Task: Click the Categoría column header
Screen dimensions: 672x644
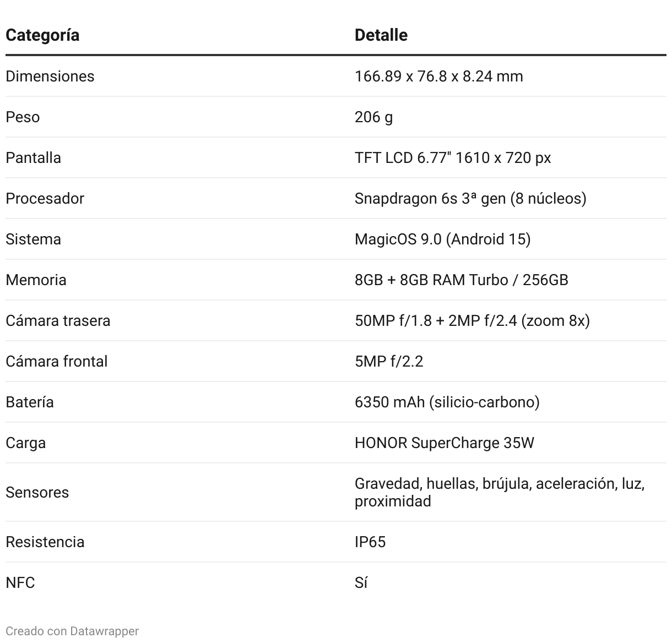Action: click(x=42, y=35)
